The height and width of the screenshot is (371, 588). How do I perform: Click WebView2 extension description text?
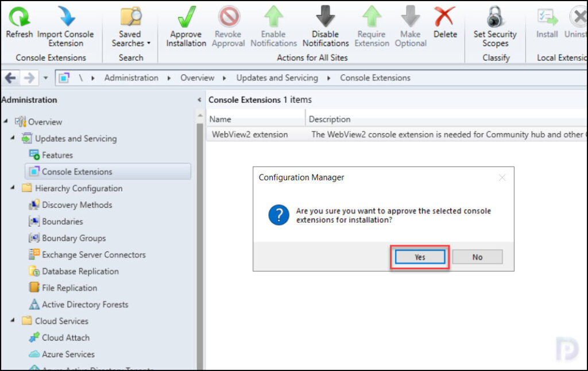448,134
